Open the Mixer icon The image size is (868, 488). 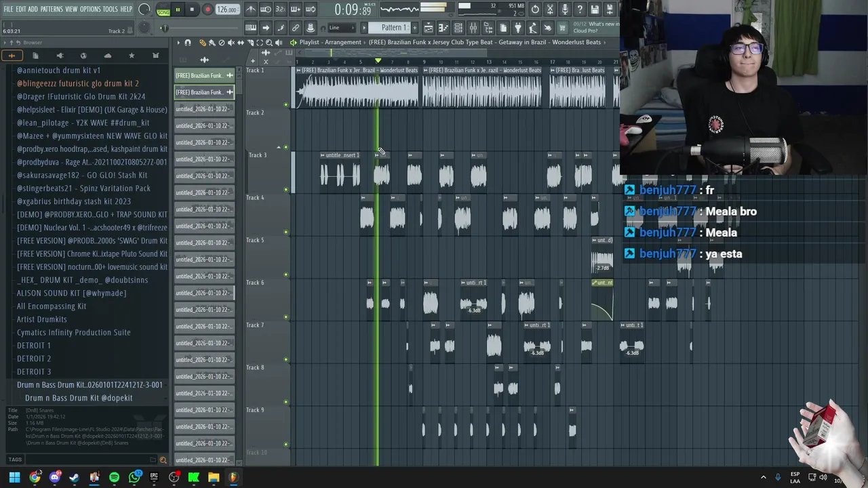point(473,28)
